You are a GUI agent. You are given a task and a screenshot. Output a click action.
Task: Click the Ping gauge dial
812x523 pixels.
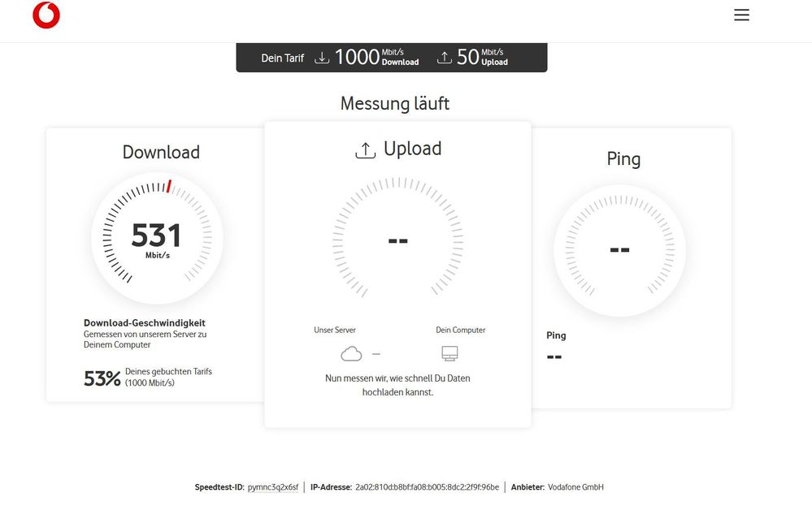point(619,249)
